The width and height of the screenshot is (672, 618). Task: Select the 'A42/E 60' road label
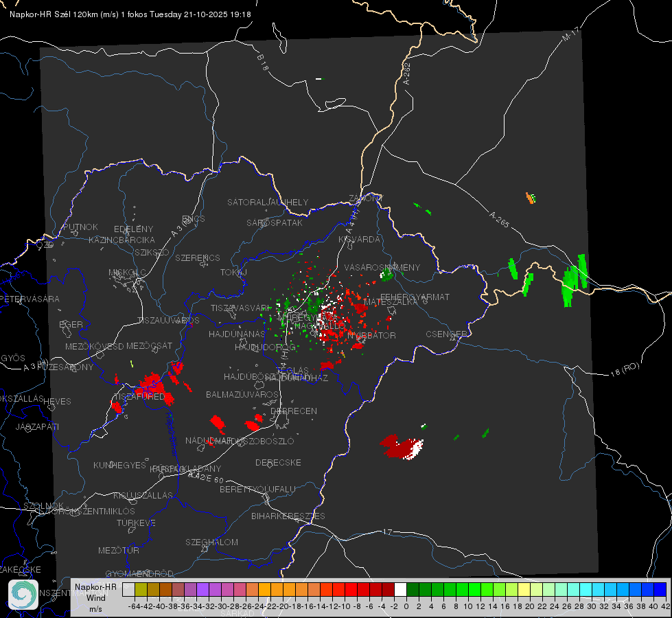pos(205,477)
